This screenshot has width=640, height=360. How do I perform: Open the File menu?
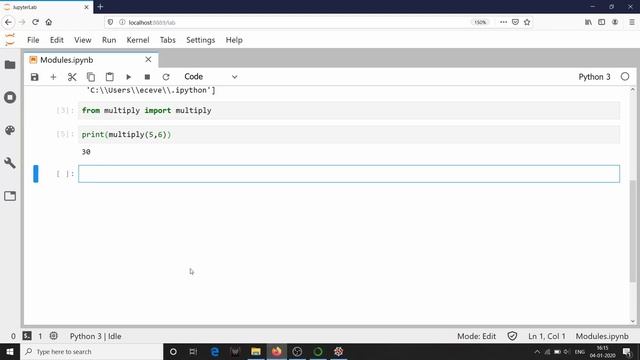click(33, 40)
